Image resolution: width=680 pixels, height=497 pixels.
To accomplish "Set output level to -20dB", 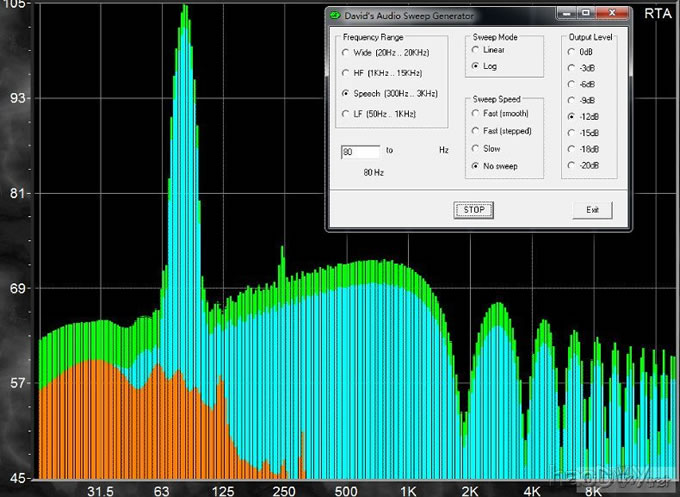I will pos(571,165).
